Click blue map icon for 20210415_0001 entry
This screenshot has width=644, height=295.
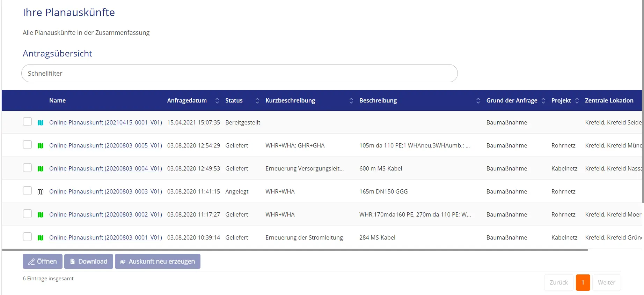pyautogui.click(x=41, y=123)
